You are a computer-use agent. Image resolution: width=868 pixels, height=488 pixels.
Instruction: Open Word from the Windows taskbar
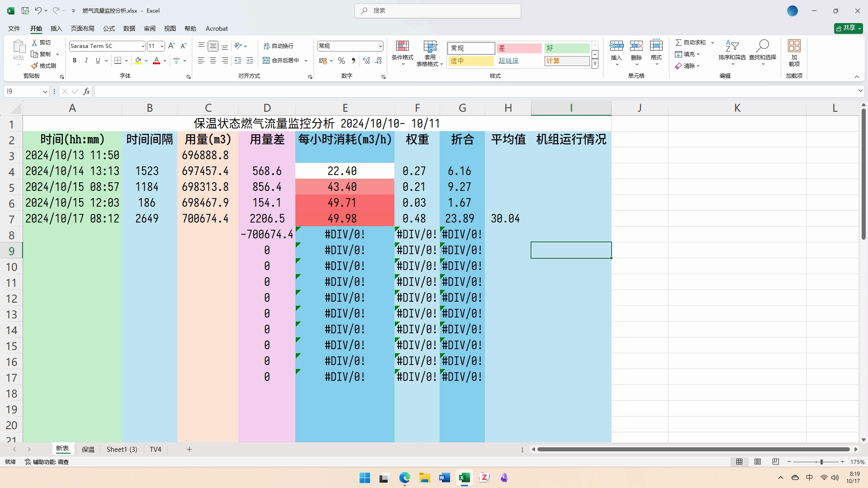click(x=444, y=478)
